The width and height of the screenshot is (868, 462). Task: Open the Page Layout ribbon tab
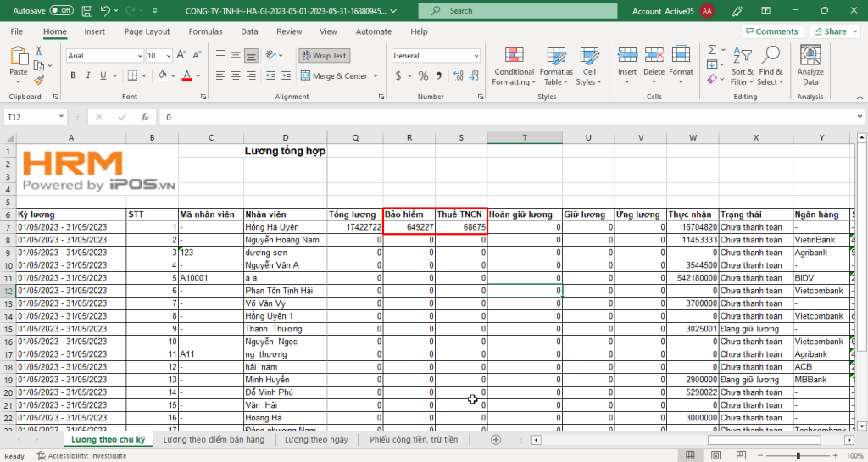pyautogui.click(x=147, y=31)
